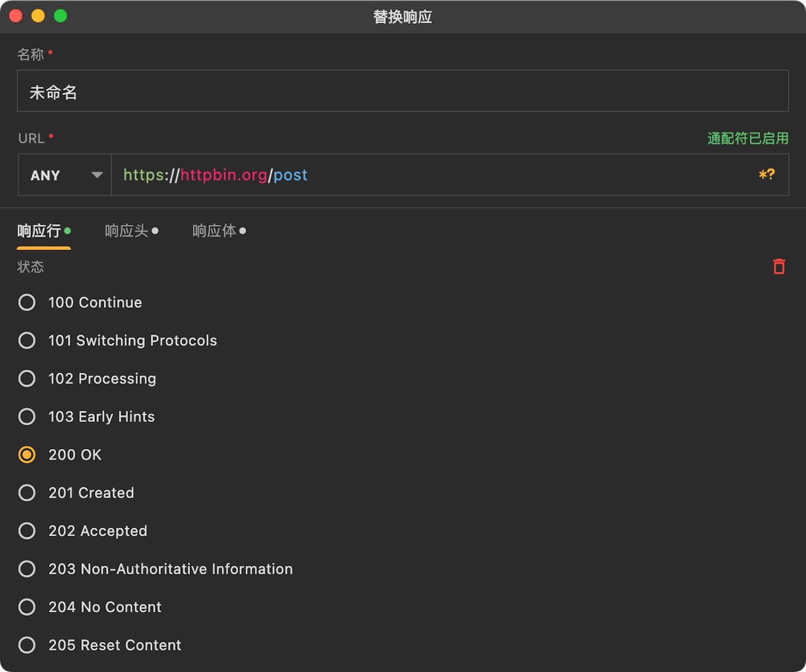Click the 替换响应 window title
This screenshot has height=672, width=806.
click(403, 17)
